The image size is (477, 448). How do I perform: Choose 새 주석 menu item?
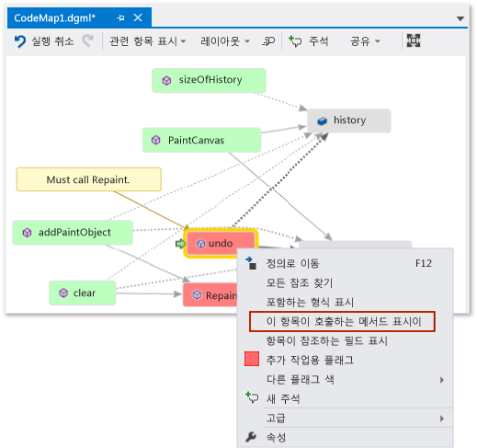coord(346,398)
